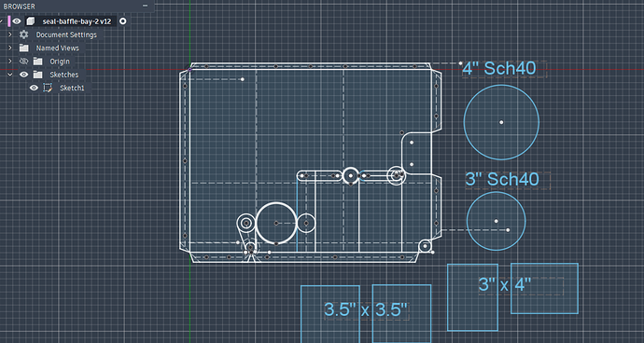Select the Origin label in browser
Viewport: 644px width, 343px height.
[x=60, y=62]
